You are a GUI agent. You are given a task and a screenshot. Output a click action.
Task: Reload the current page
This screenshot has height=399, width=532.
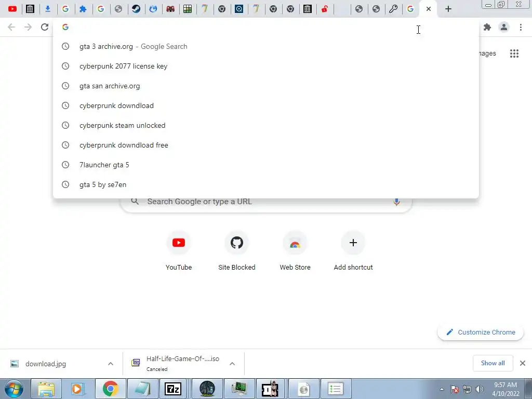[45, 27]
